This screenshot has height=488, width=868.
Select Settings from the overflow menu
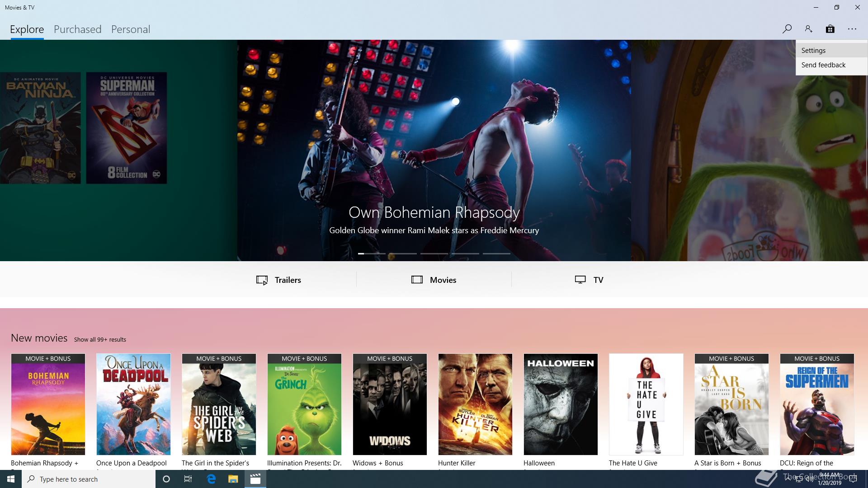coord(832,51)
